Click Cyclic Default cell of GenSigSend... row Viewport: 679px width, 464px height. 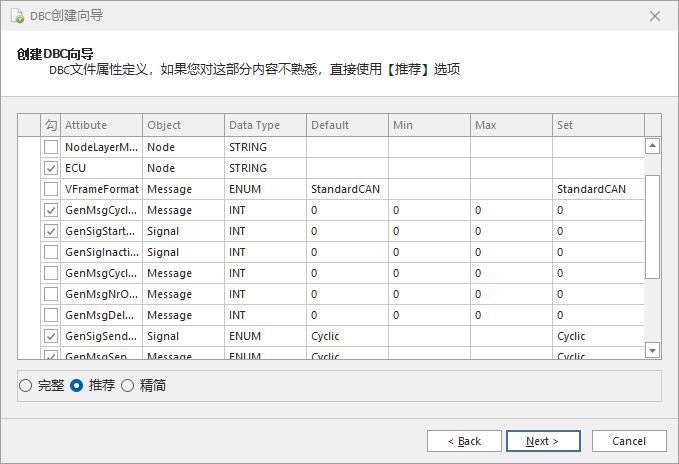tap(347, 336)
